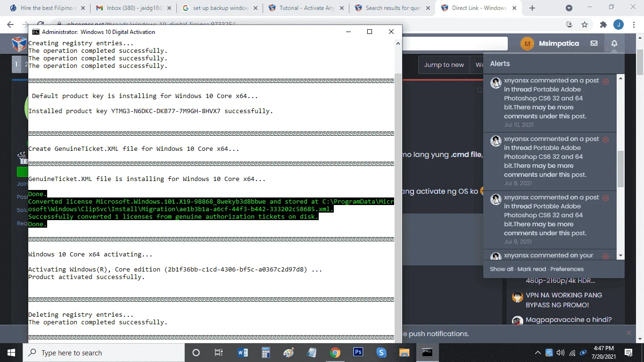Dismiss the push notifications banner

(629, 333)
